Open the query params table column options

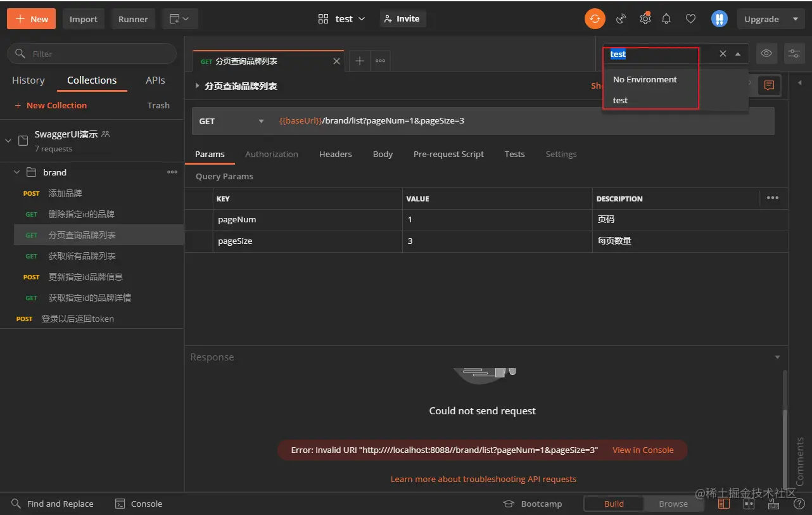coord(773,198)
